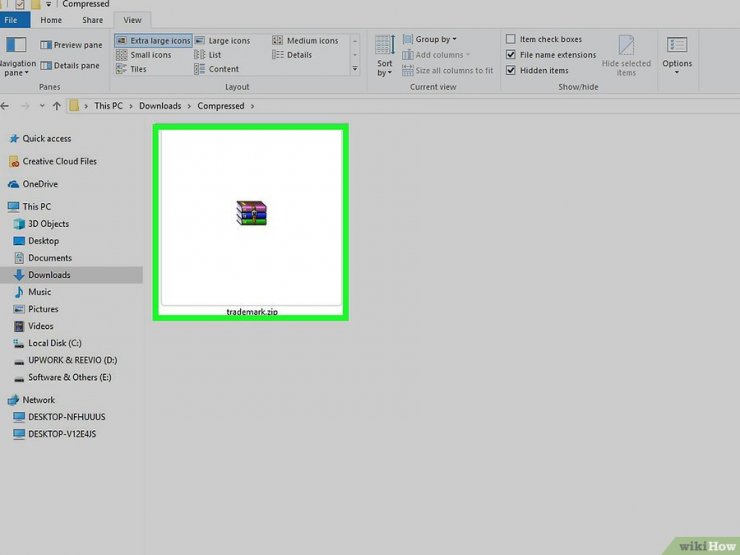Choose Tiles layout
This screenshot has height=555, width=740.
(x=132, y=69)
